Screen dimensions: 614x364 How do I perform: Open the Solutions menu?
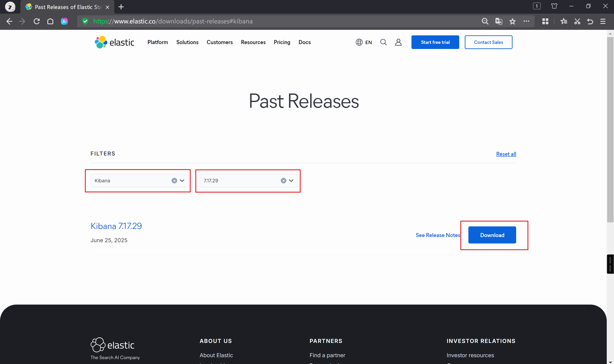pyautogui.click(x=187, y=42)
